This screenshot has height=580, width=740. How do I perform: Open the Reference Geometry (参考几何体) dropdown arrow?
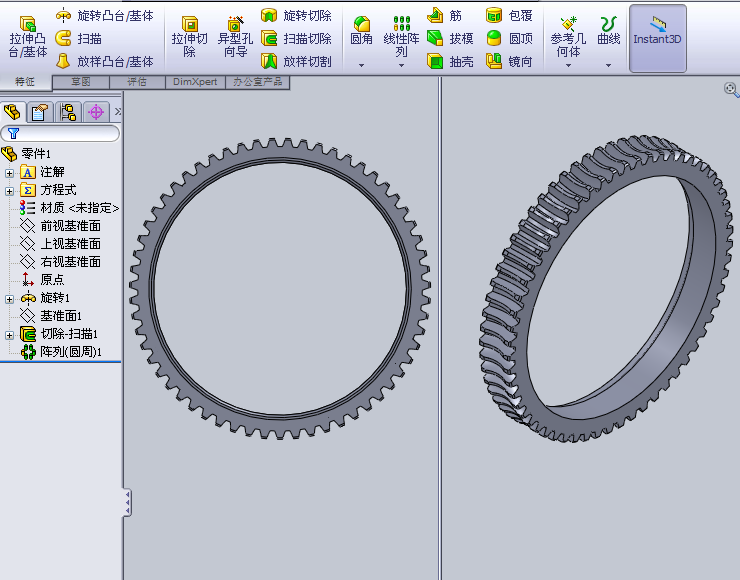568,65
